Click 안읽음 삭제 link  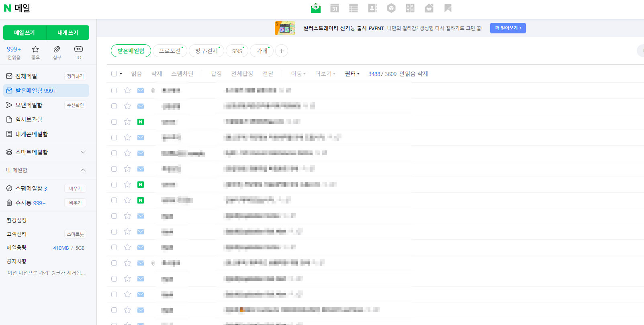(413, 74)
